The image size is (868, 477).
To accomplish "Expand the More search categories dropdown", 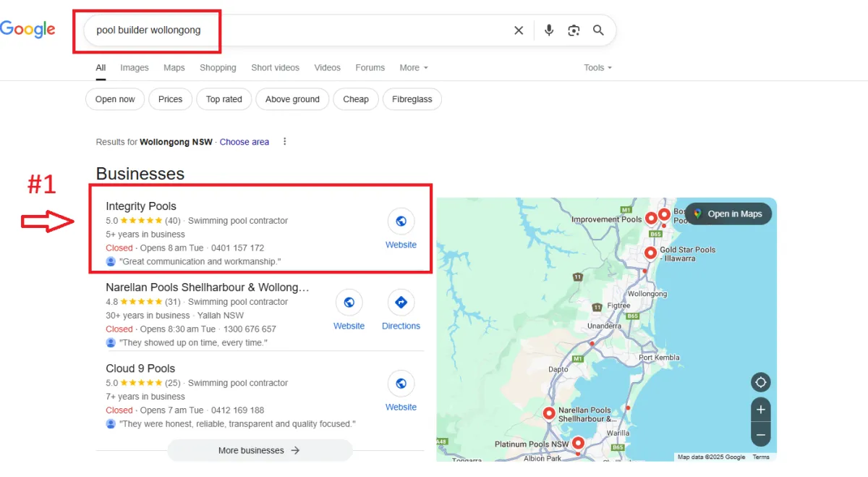I will [x=414, y=67].
